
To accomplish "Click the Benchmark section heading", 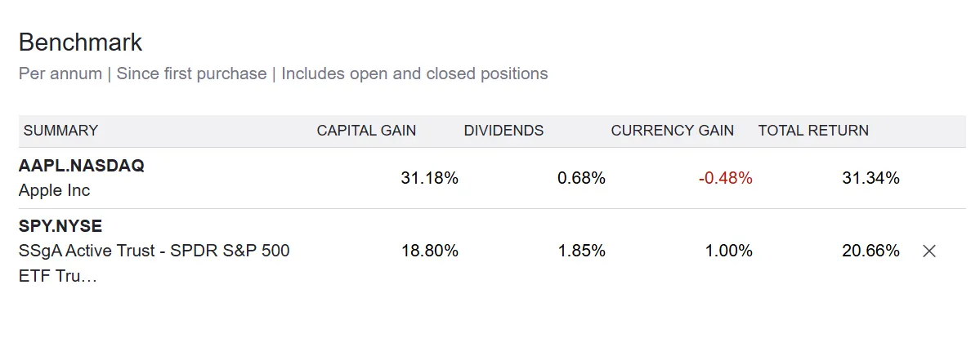I will [x=80, y=42].
